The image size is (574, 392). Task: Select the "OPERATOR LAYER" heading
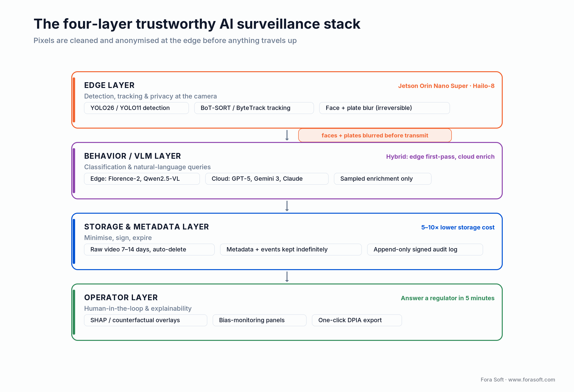point(121,297)
